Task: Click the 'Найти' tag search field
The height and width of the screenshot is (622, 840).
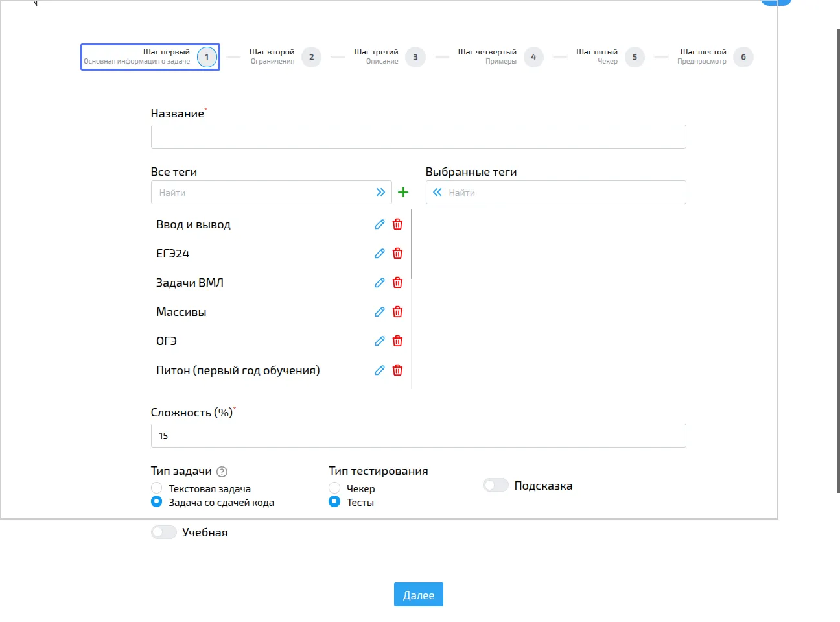Action: tap(259, 192)
